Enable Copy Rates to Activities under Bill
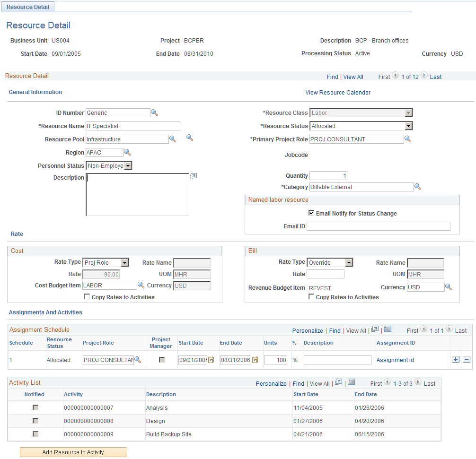The width and height of the screenshot is (476, 459). click(311, 297)
